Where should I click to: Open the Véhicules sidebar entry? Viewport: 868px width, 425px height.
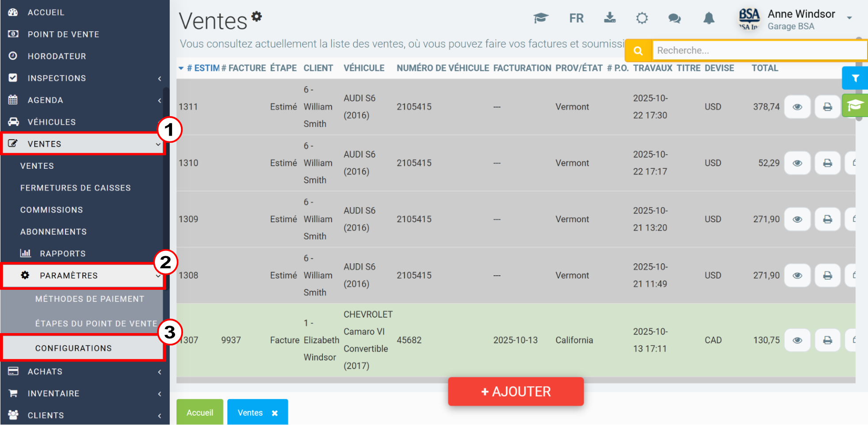pyautogui.click(x=51, y=122)
